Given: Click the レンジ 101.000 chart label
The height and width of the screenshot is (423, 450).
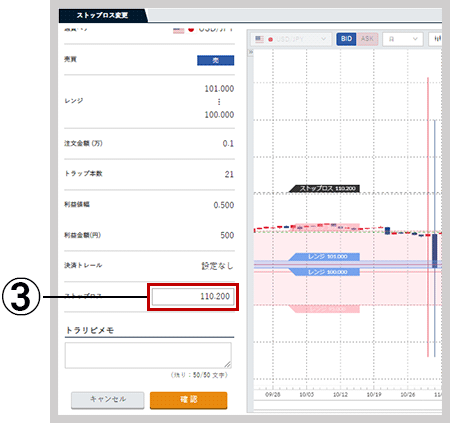Looking at the screenshot, I should pos(324,257).
